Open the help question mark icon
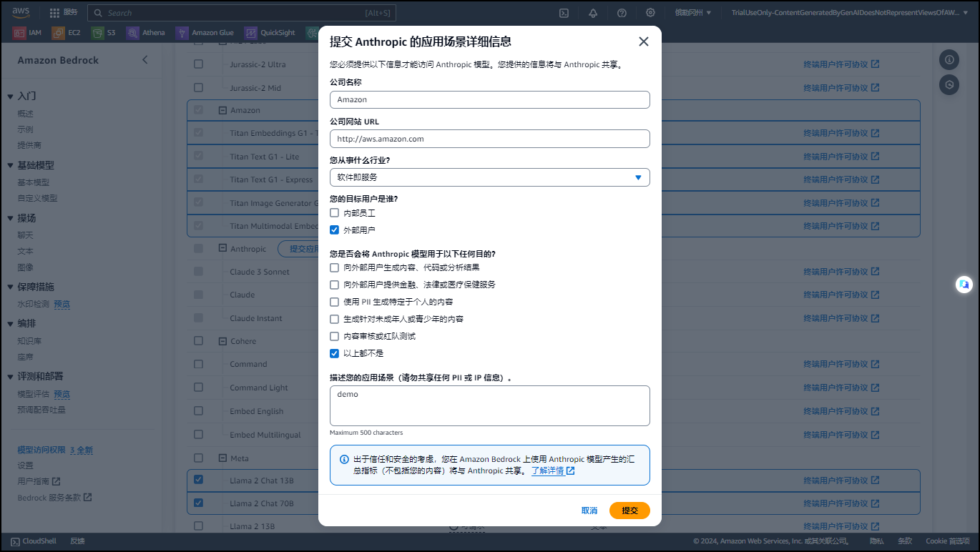This screenshot has height=552, width=980. (x=622, y=13)
